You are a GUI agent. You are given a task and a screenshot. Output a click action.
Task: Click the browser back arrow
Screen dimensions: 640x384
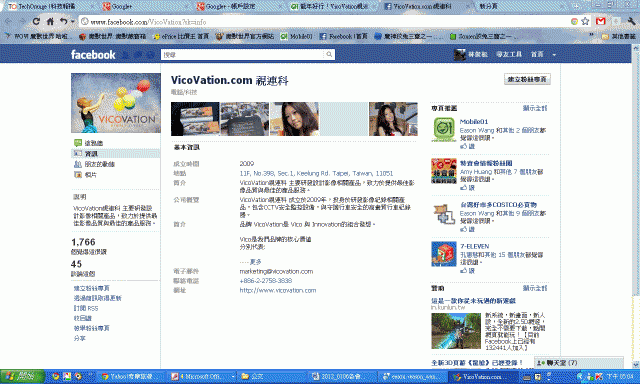(x=9, y=22)
